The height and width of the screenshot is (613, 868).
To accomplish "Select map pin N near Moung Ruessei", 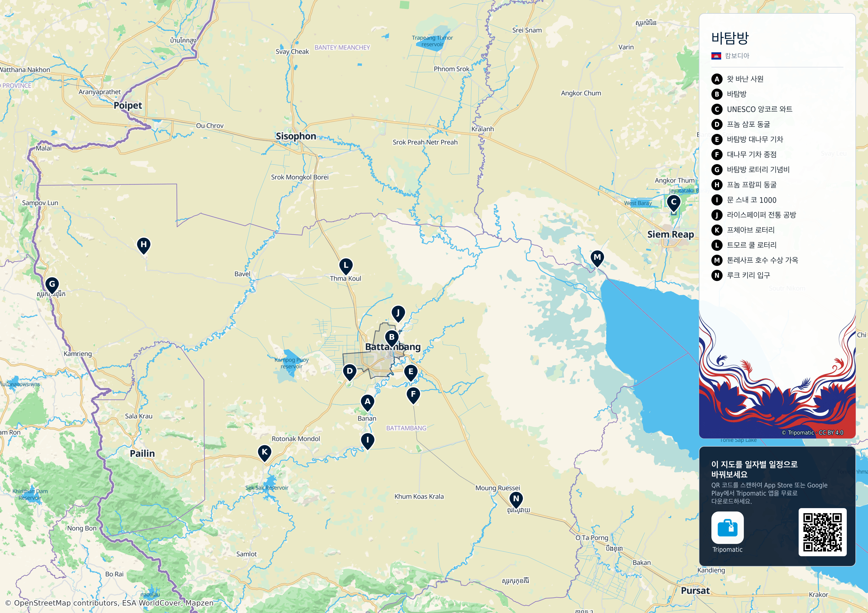I will pos(516,500).
